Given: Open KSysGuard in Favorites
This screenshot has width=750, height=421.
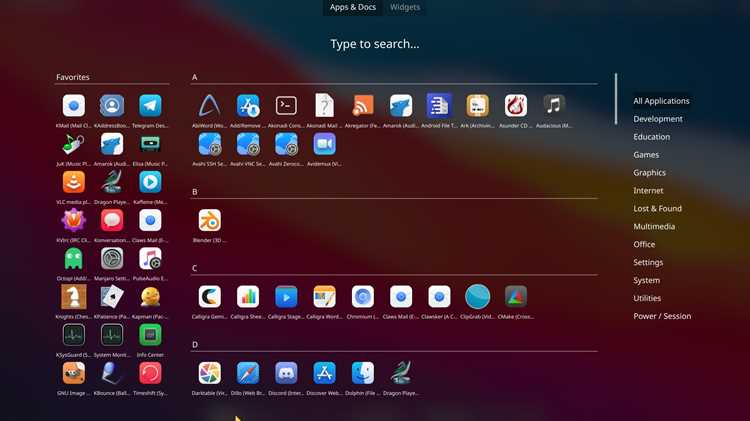Looking at the screenshot, I should [x=74, y=335].
